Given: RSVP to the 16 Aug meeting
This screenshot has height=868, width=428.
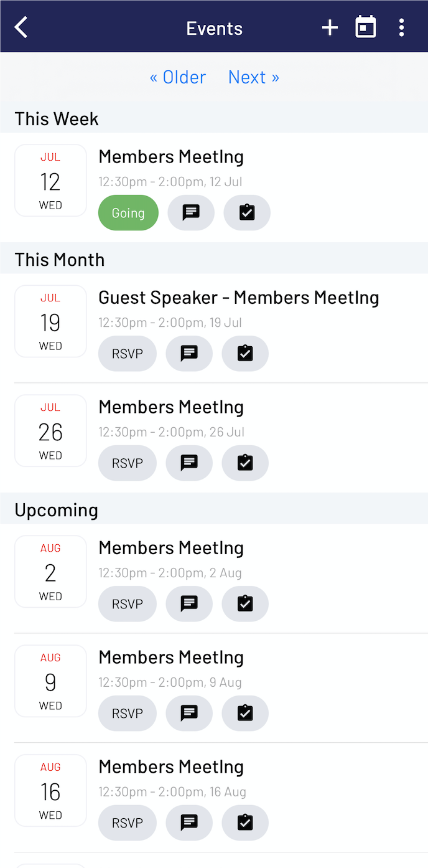Looking at the screenshot, I should (128, 823).
